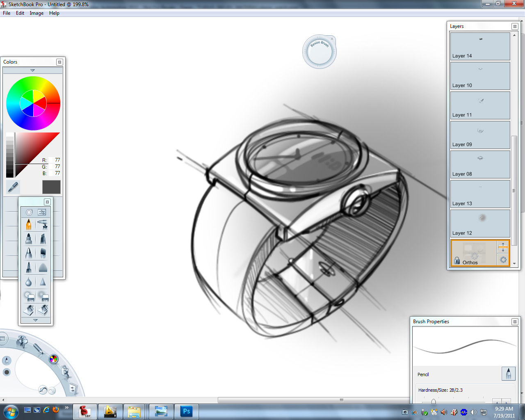The height and width of the screenshot is (420, 525).
Task: Open the lagoon Tools and Views icon
Action: (x=22, y=340)
